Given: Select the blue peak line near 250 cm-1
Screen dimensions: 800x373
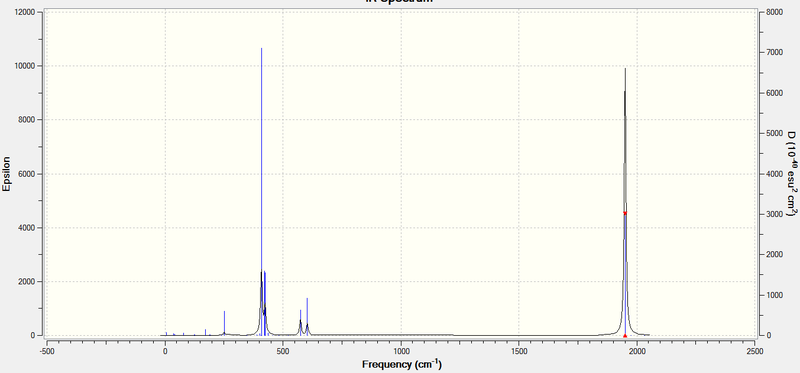Looking at the screenshot, I should pyautogui.click(x=224, y=323).
